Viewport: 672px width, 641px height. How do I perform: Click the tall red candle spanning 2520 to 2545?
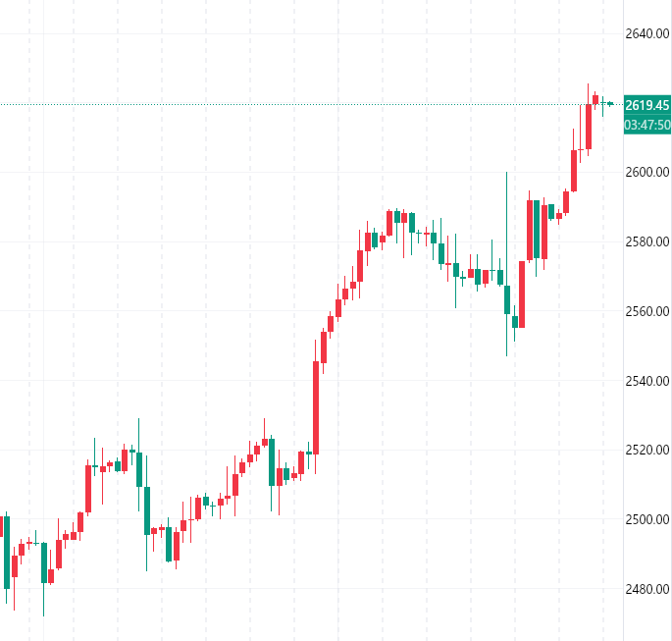pyautogui.click(x=316, y=406)
